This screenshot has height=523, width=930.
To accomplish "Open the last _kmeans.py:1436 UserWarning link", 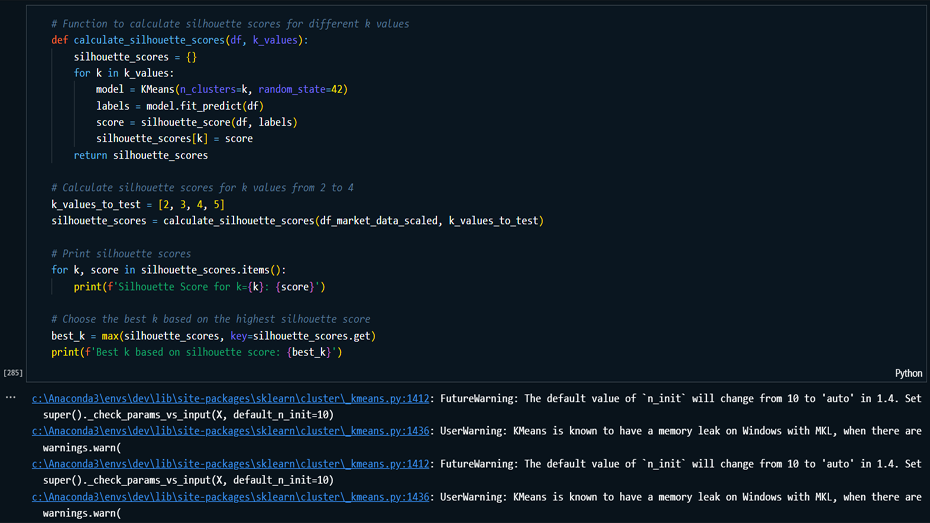I will (230, 497).
